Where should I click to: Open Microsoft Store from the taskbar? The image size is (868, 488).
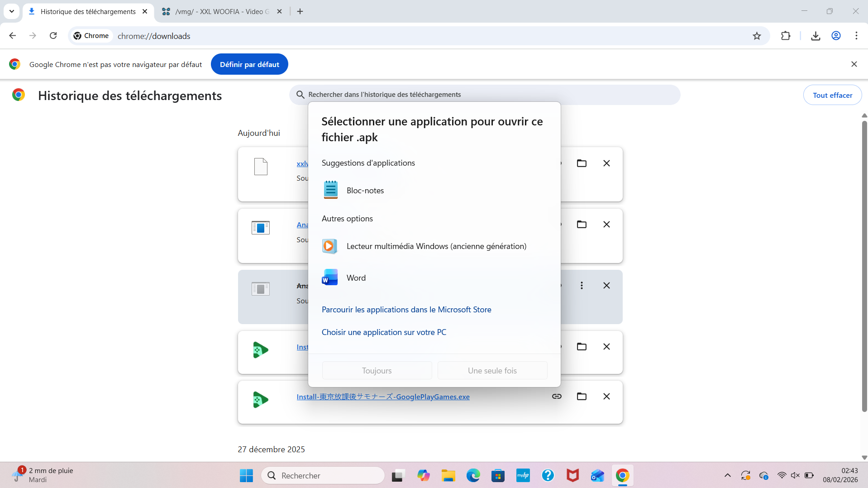click(498, 475)
